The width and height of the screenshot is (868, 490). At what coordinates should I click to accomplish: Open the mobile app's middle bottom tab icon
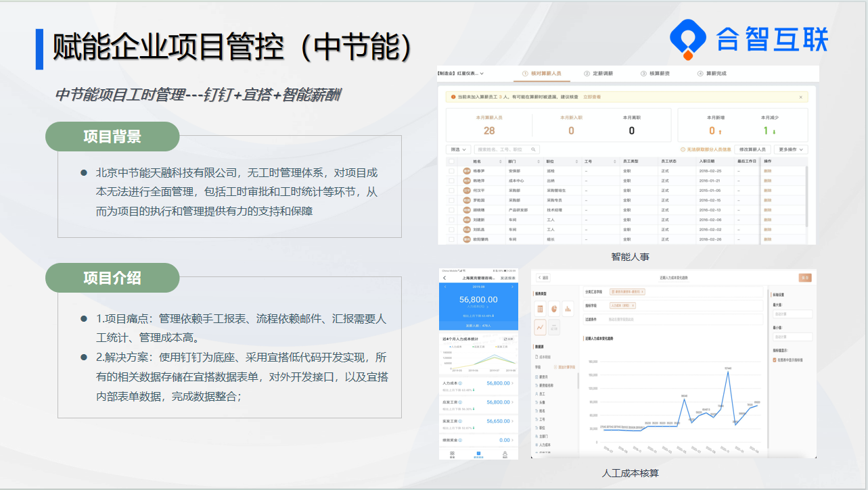coord(478,454)
